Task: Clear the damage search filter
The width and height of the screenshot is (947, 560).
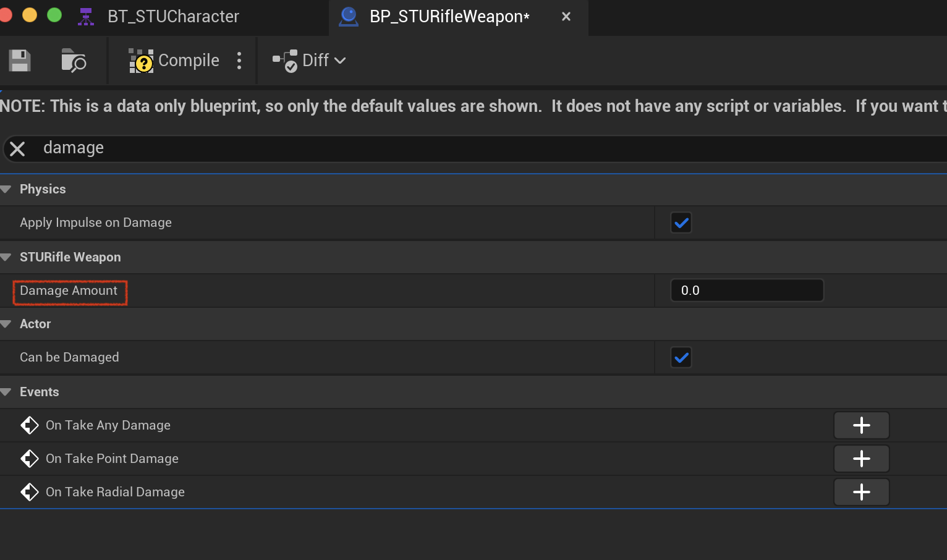Action: click(17, 149)
